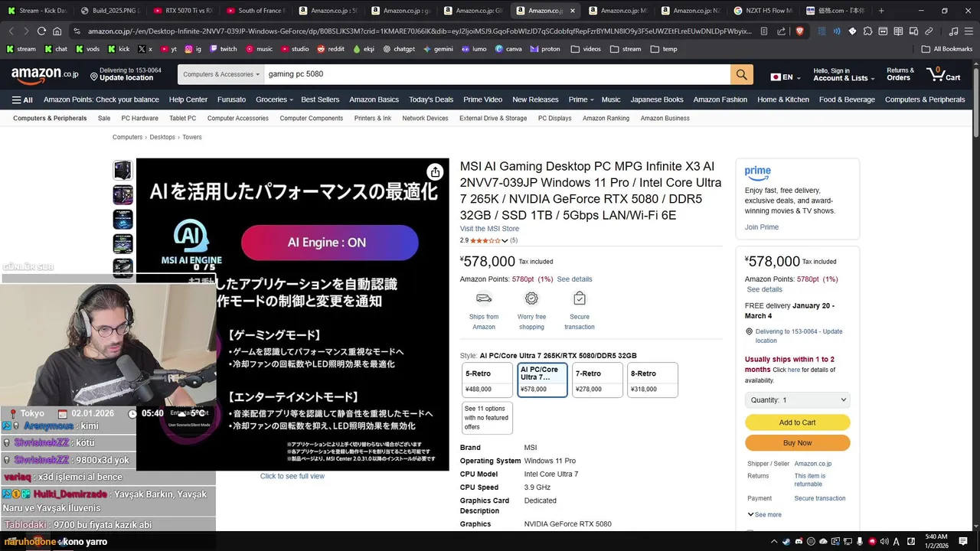Show hidden system tray icons chevron
Viewport: 980px width, 551px height.
(x=773, y=542)
